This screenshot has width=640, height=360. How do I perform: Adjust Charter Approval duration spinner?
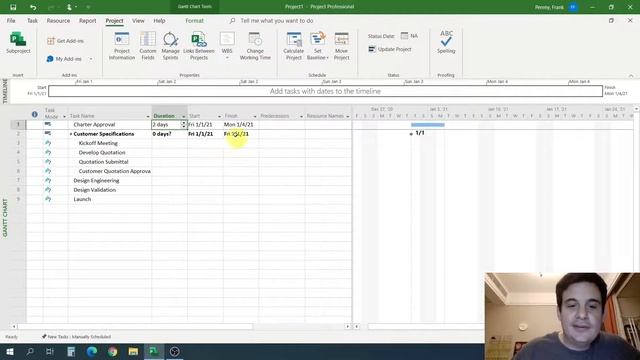(x=183, y=124)
